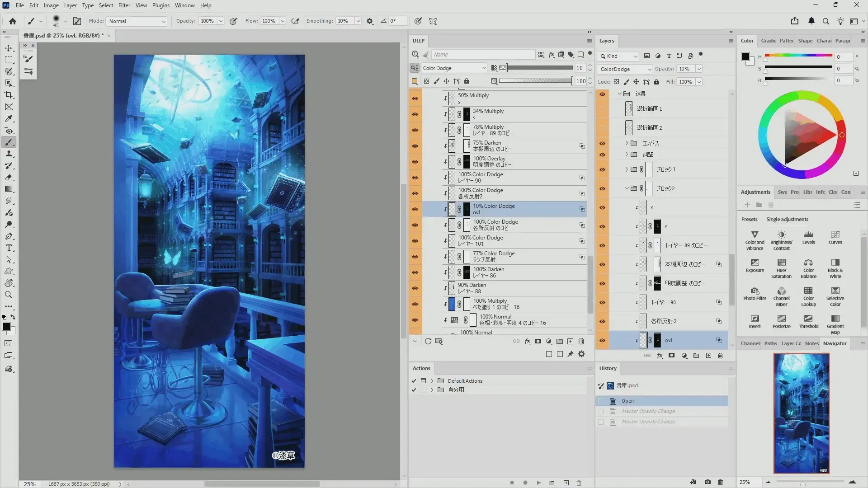The image size is (868, 488).
Task: Open the Image menu
Action: [51, 5]
